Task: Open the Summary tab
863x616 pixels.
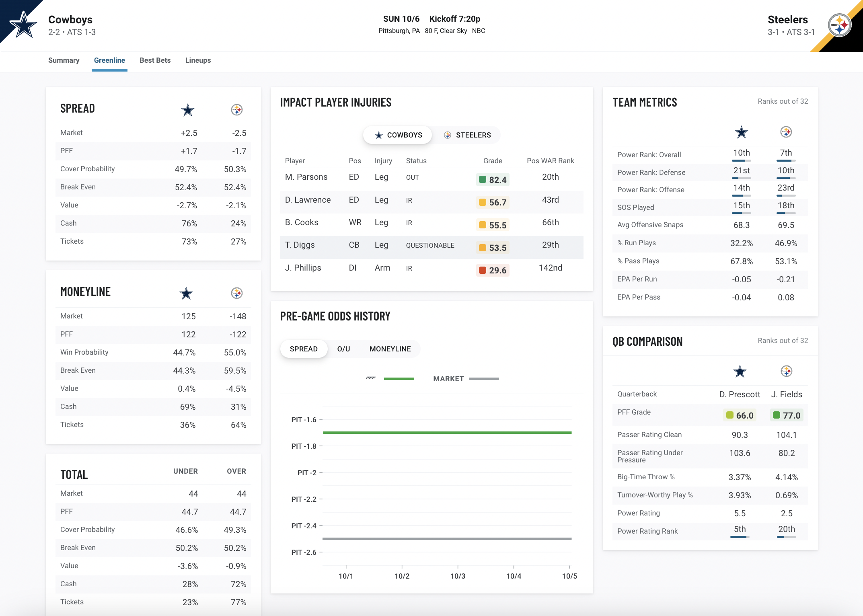Action: tap(64, 60)
